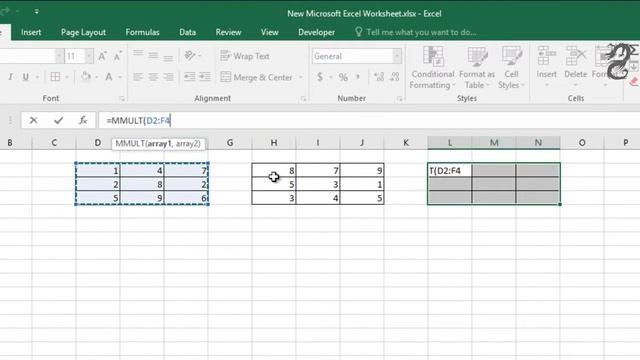Cancel formula entry with X
Viewport: 640px width, 360px height.
pos(33,120)
